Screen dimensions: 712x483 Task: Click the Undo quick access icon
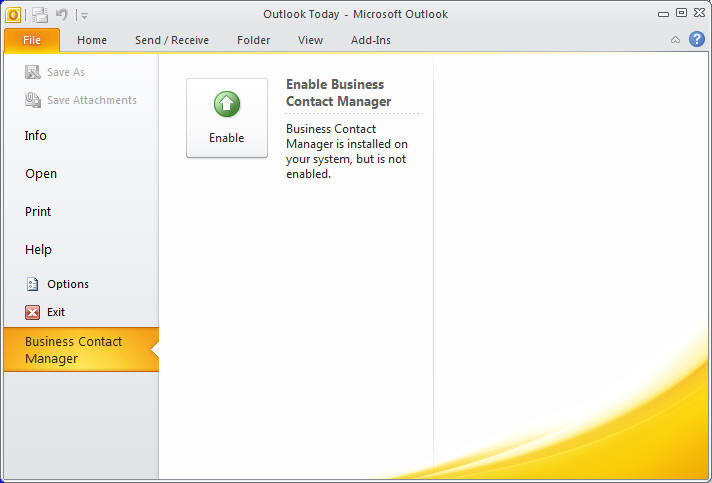[x=61, y=15]
